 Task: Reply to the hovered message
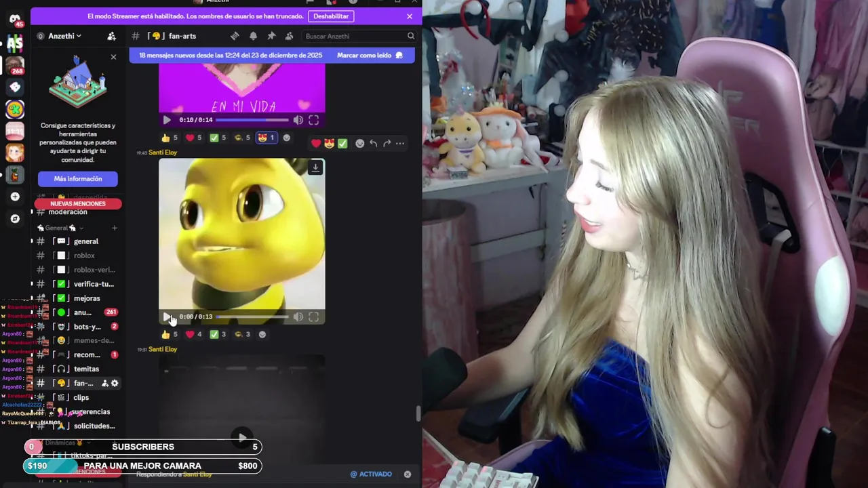tap(373, 143)
